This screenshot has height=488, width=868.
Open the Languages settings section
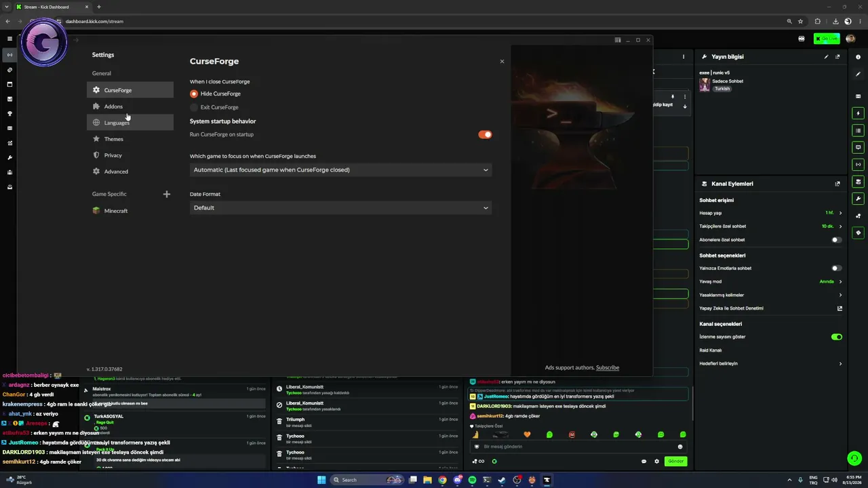pos(130,123)
